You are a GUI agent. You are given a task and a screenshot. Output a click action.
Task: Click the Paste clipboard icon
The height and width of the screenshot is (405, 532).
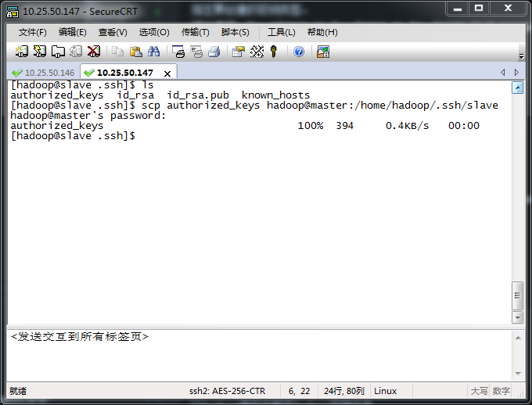135,52
